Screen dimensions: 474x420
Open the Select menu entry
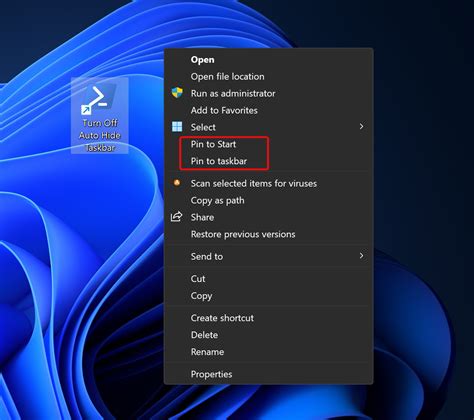269,127
